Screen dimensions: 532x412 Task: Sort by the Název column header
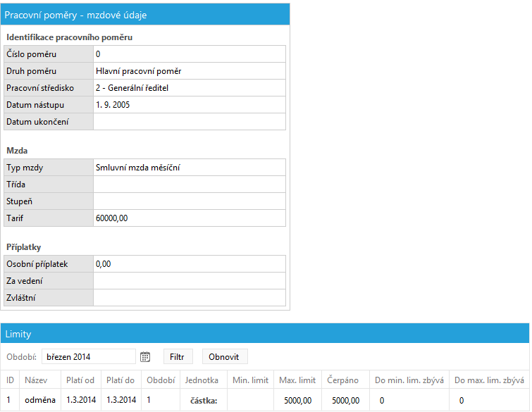click(x=36, y=380)
